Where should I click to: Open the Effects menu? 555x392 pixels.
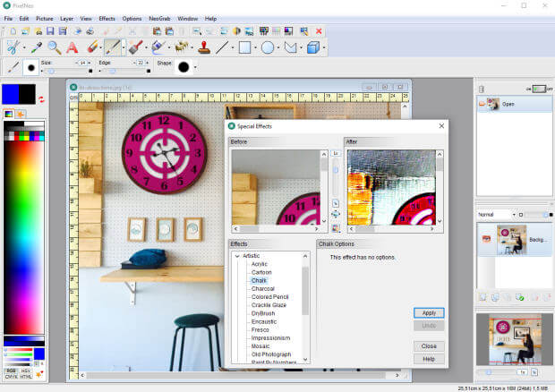click(x=107, y=19)
